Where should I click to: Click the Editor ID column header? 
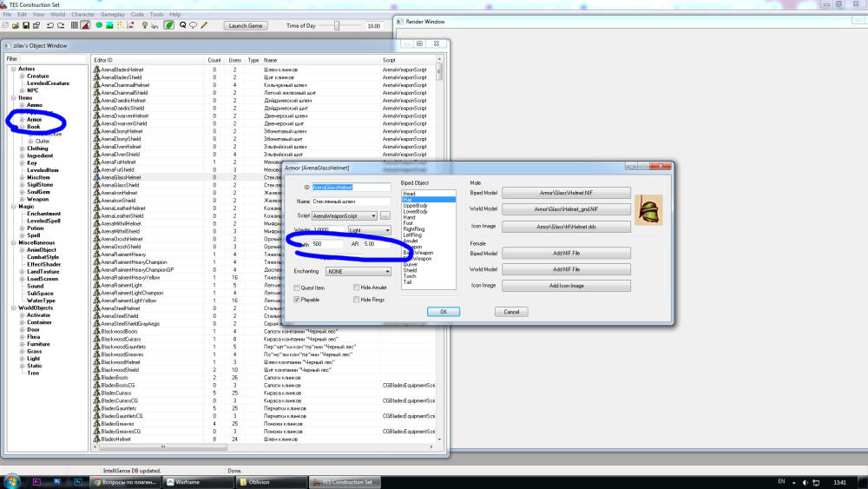click(x=148, y=60)
